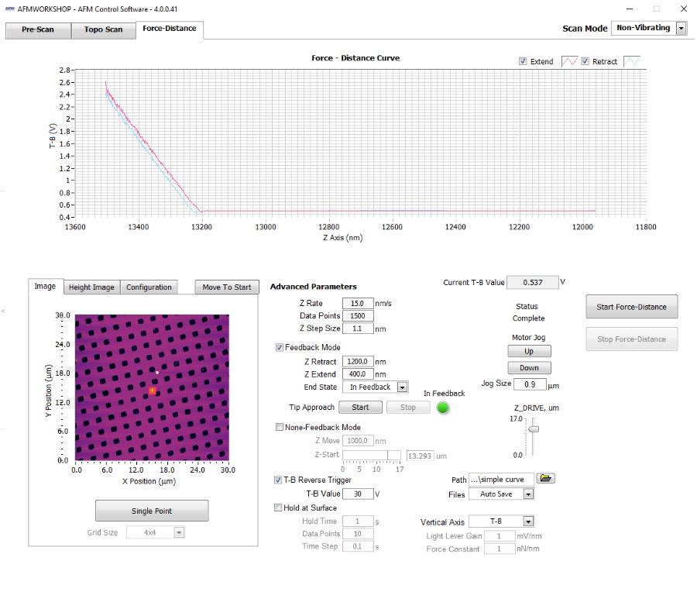Viewport: 697px width, 616px height.
Task: Disable the Feedback Mode checkbox
Action: tap(280, 348)
